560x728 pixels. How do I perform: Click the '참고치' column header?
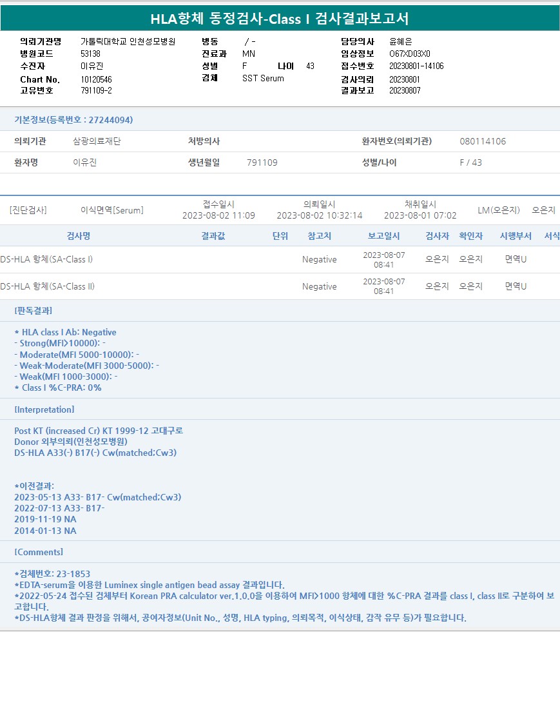tap(319, 236)
